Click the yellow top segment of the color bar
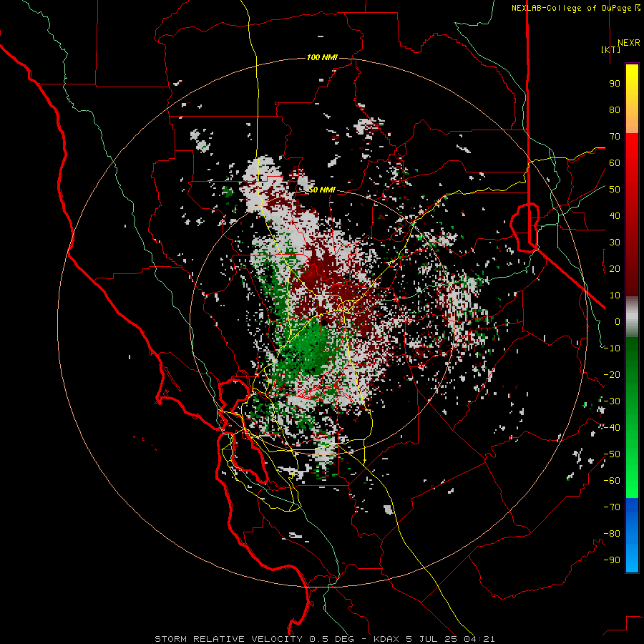The height and width of the screenshot is (644, 644). (x=632, y=99)
